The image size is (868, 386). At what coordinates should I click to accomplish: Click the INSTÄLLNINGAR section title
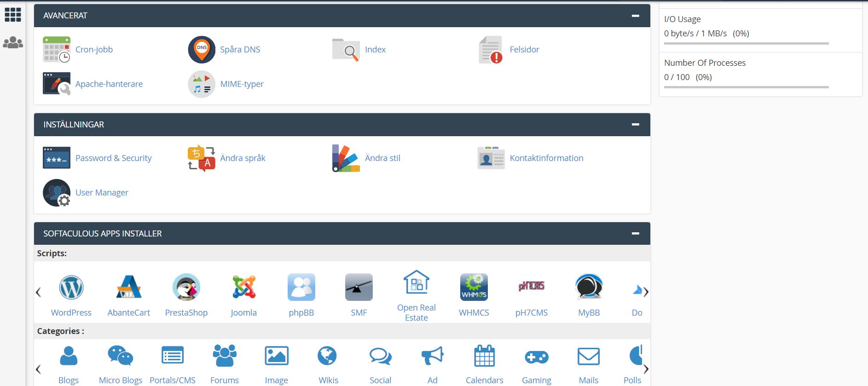pos(74,125)
